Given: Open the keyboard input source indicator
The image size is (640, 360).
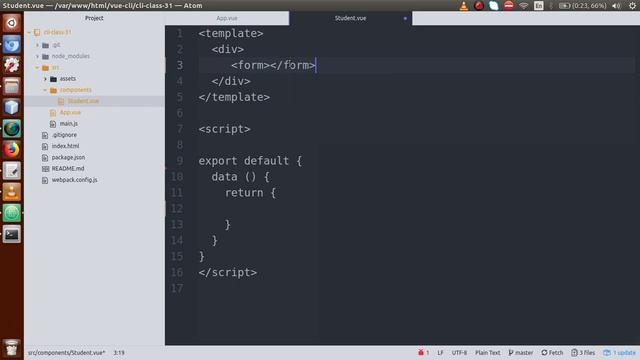Looking at the screenshot, I should point(539,6).
